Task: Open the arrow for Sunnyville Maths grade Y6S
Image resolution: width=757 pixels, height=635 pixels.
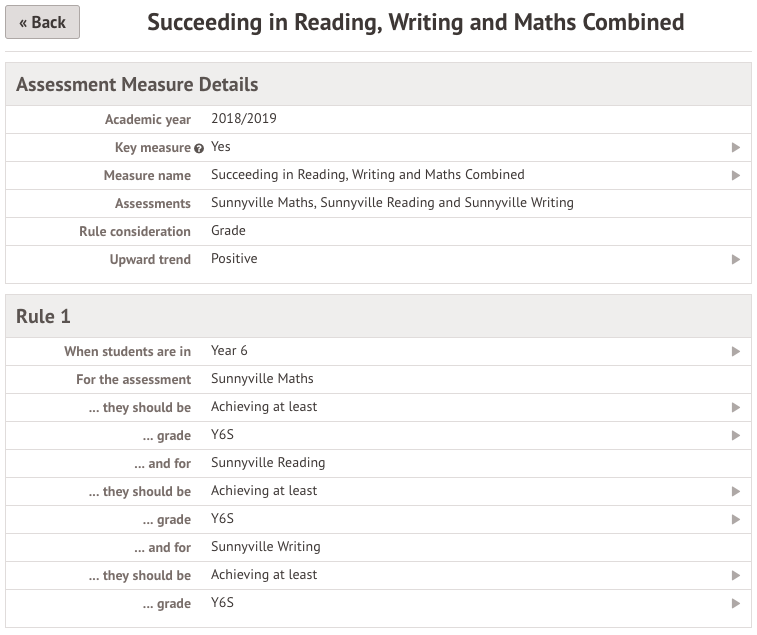Action: pyautogui.click(x=735, y=435)
